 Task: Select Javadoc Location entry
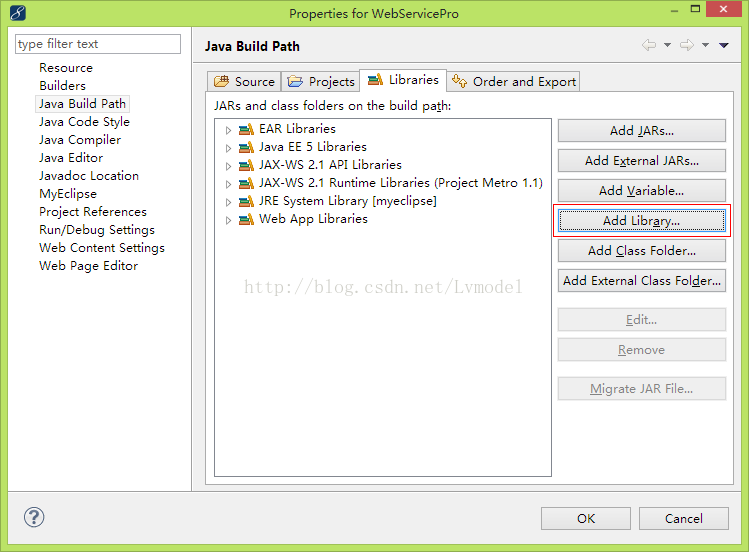[x=89, y=176]
